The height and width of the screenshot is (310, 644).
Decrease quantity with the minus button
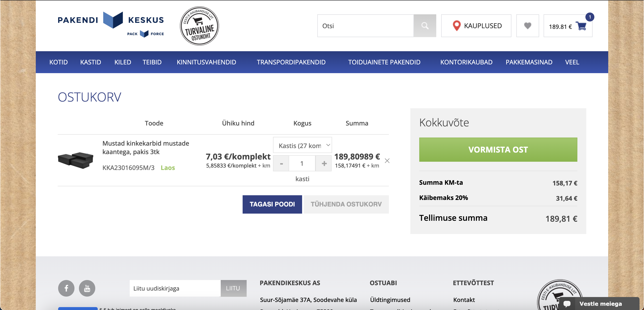(x=281, y=163)
